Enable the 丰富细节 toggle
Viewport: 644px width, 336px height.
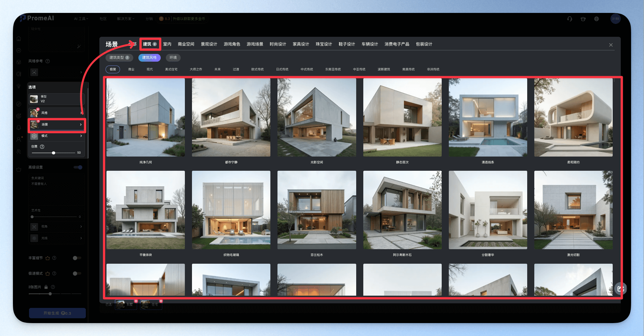pyautogui.click(x=77, y=258)
